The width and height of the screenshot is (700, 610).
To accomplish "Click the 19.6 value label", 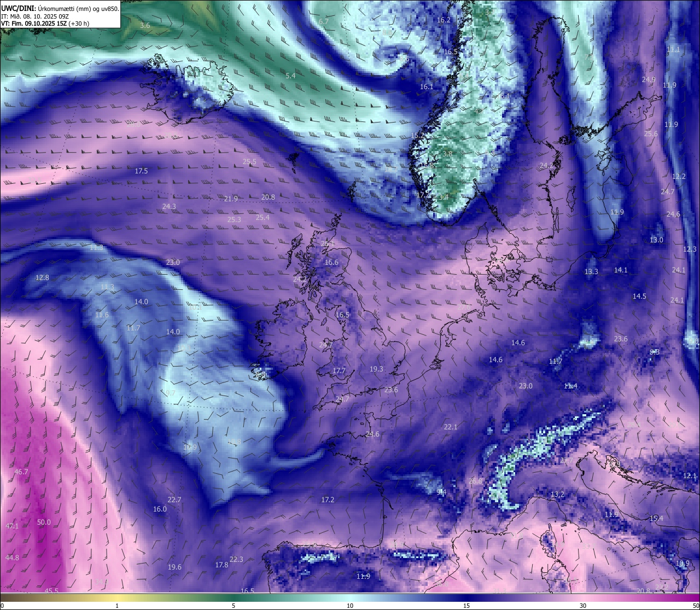I will (x=174, y=567).
